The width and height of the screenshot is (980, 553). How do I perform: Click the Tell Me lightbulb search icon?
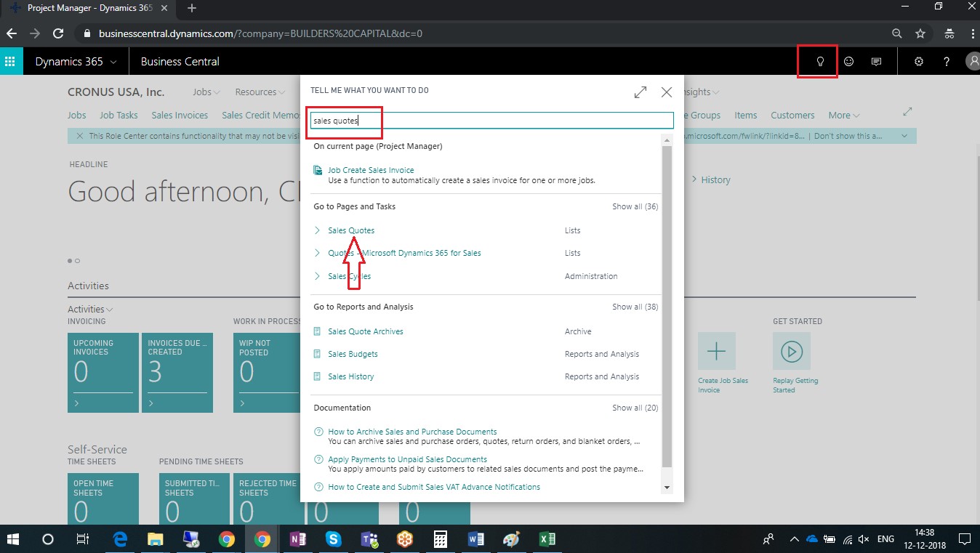[820, 62]
